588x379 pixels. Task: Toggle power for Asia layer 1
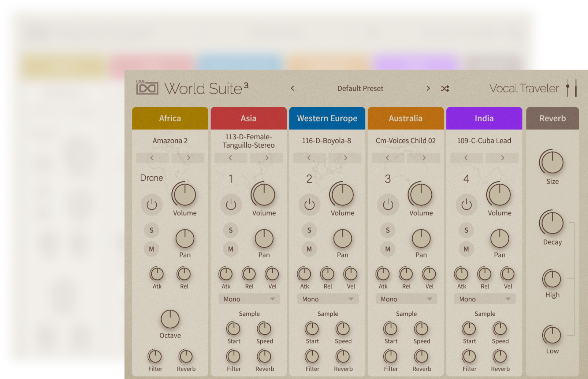[x=231, y=205]
